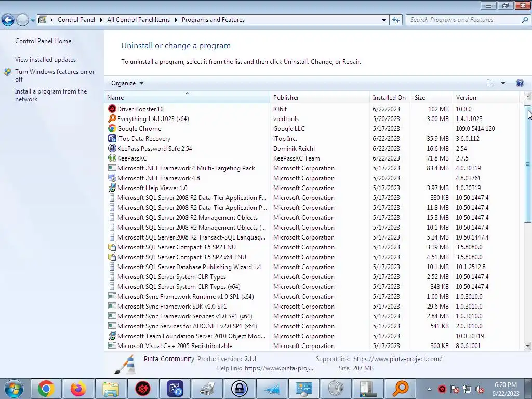This screenshot has height=399, width=532.
Task: Click the KeePassXC green icon
Action: pos(112,158)
